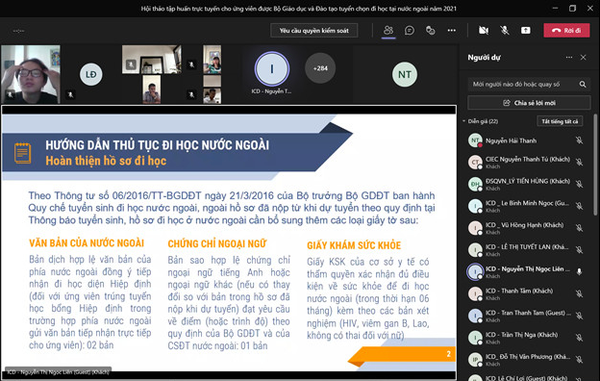
Task: Click mic icon beside ICD - LÊ THỊ TUYẾT LAN
Action: pos(579,250)
